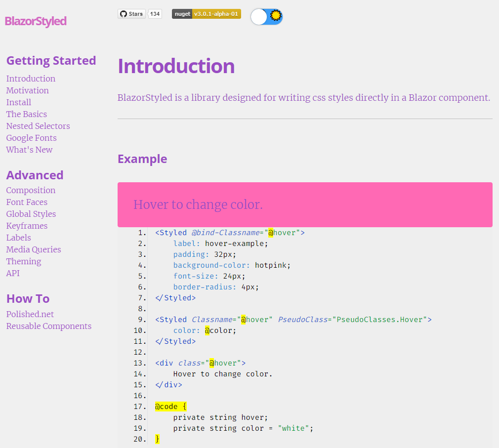Screen dimensions: 499x448
Task: Open the Introduction sidebar link
Action: click(31, 79)
